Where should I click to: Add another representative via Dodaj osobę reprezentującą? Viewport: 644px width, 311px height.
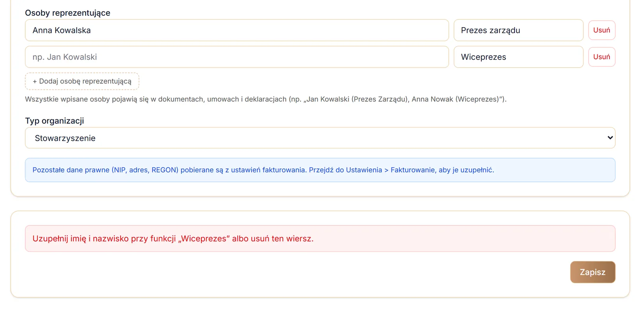click(x=82, y=81)
